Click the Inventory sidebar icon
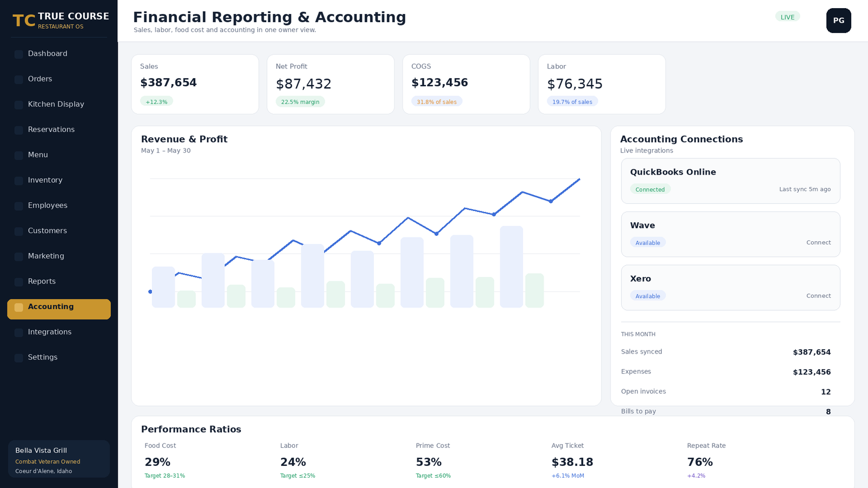 (18, 181)
